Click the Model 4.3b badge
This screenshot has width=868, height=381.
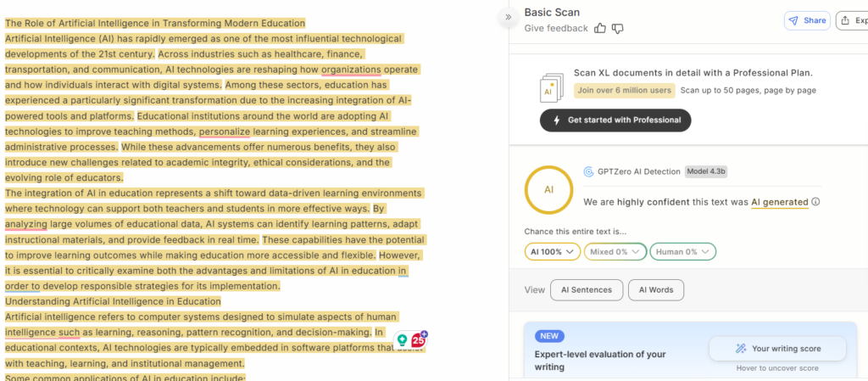coord(706,171)
